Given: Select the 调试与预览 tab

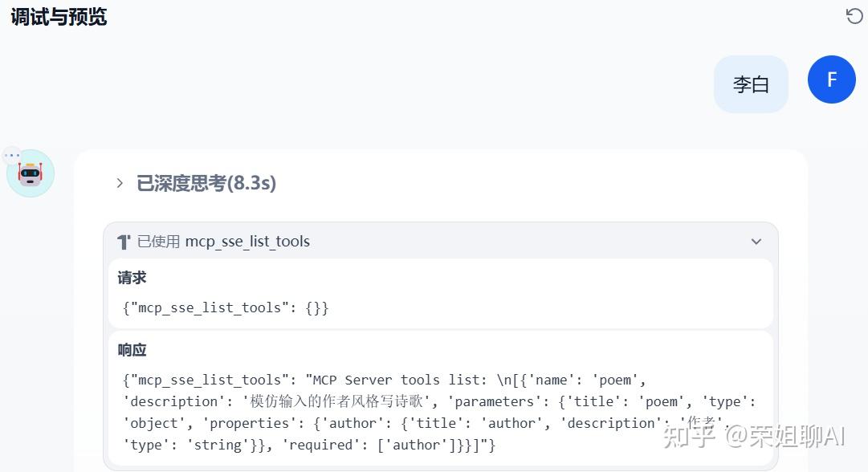Looking at the screenshot, I should pos(58,15).
